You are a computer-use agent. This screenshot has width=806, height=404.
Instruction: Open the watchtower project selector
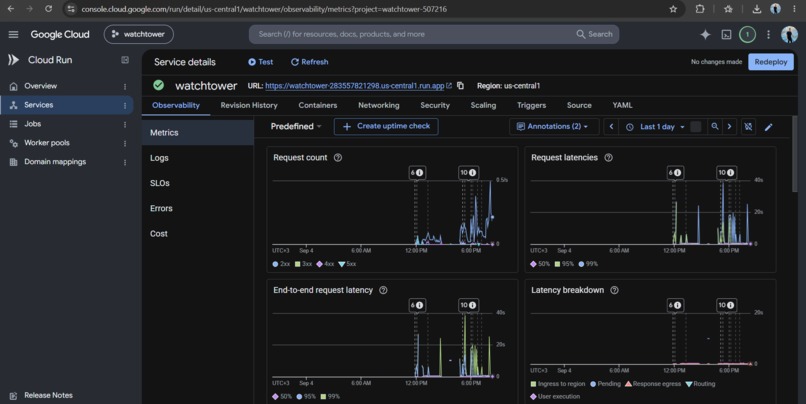click(x=139, y=34)
